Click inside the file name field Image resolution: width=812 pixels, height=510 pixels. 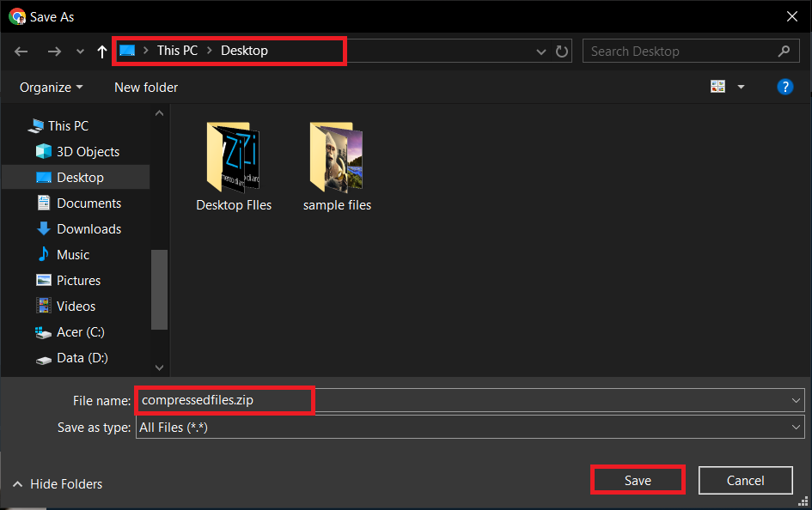pyautogui.click(x=224, y=400)
